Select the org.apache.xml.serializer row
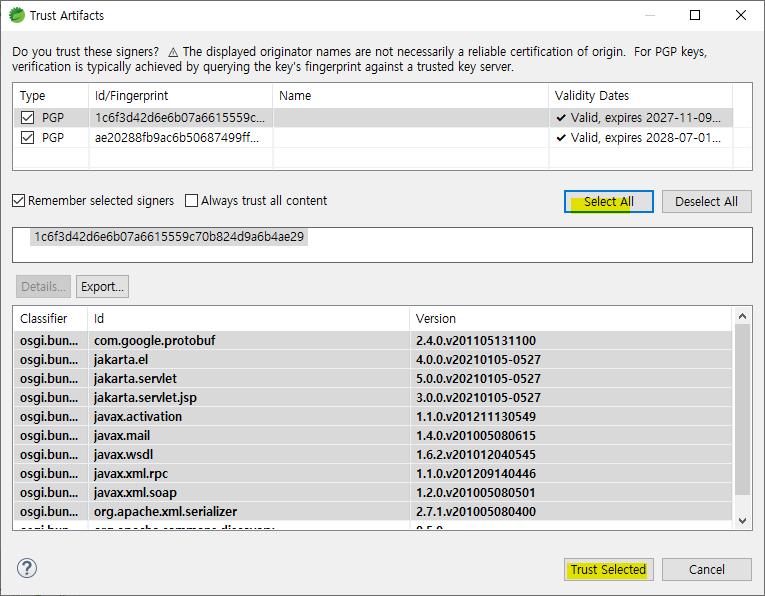Viewport: 765px width, 596px height. tap(373, 512)
